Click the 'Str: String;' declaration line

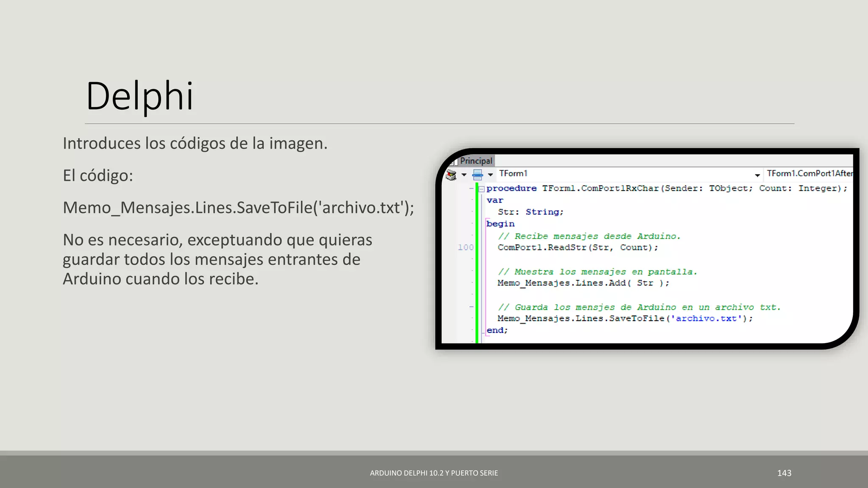tap(531, 212)
